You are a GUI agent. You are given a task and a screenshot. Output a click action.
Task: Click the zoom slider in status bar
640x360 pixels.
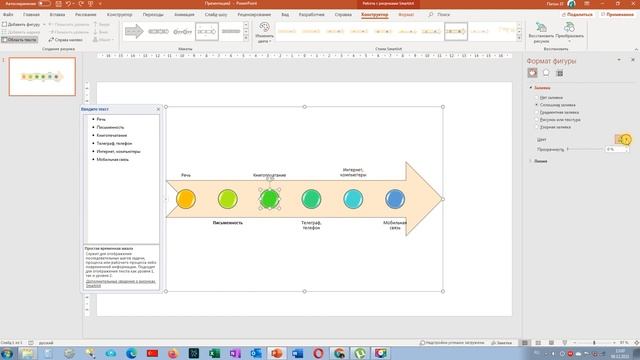594,343
